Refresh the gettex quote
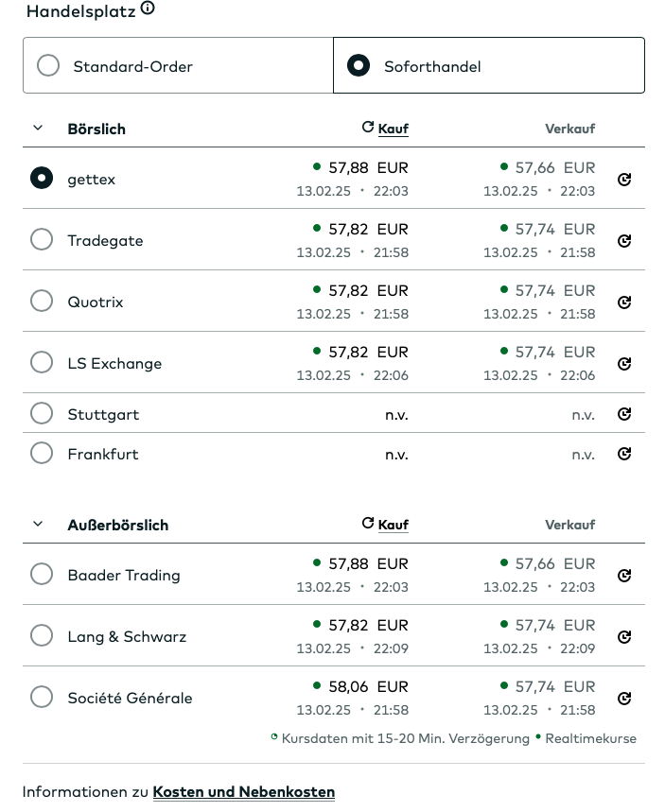The image size is (665, 812). click(x=624, y=180)
